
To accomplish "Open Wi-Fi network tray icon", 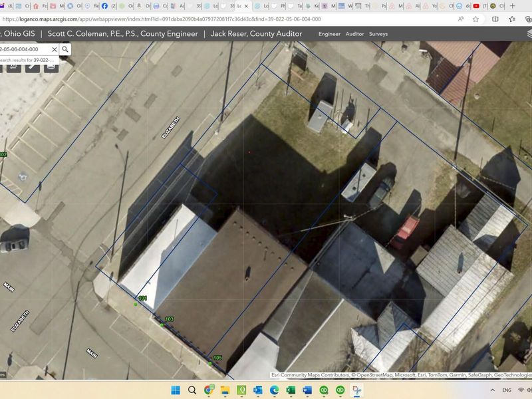I will (521, 390).
